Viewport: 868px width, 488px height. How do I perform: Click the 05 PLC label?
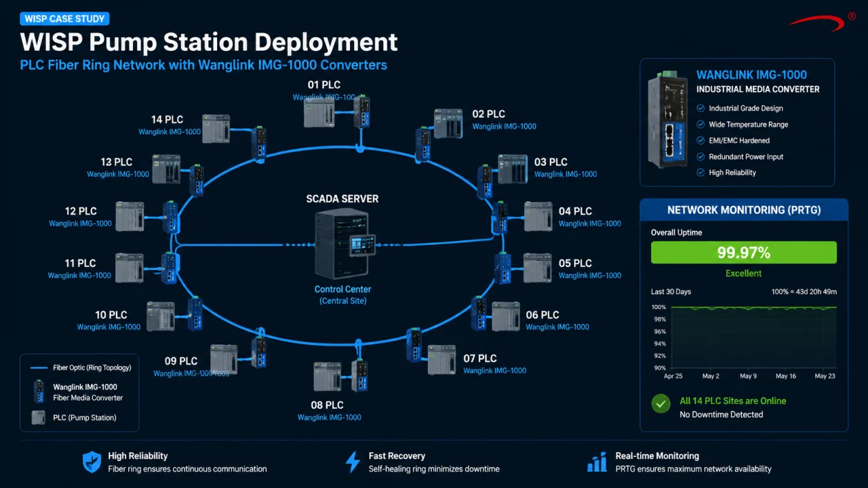pyautogui.click(x=575, y=263)
